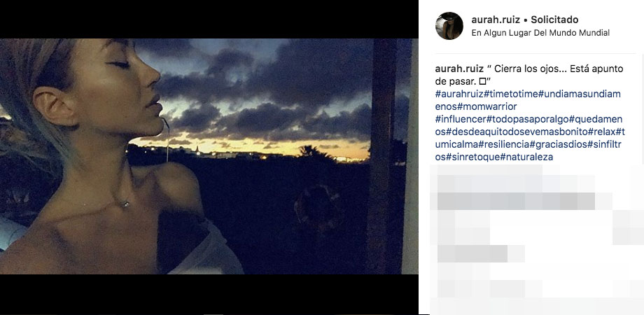Click aurah.ruiz username in the caption
Viewport: 644px width, 315px height.
[459, 69]
